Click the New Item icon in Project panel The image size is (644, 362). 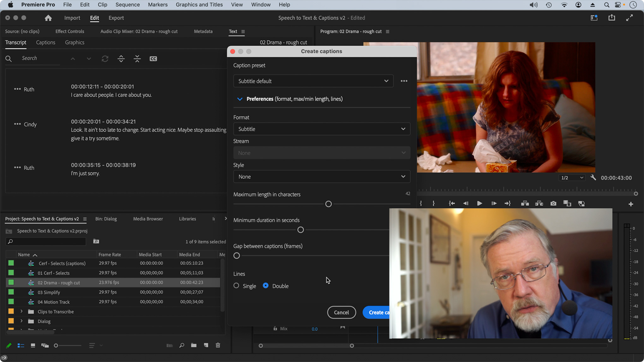point(206,346)
